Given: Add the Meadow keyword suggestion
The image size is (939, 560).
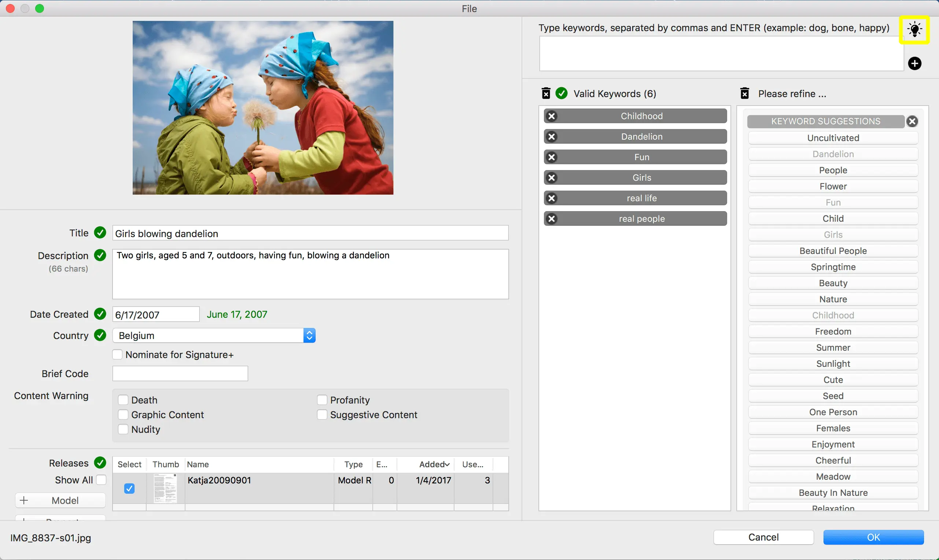Looking at the screenshot, I should pyautogui.click(x=833, y=476).
